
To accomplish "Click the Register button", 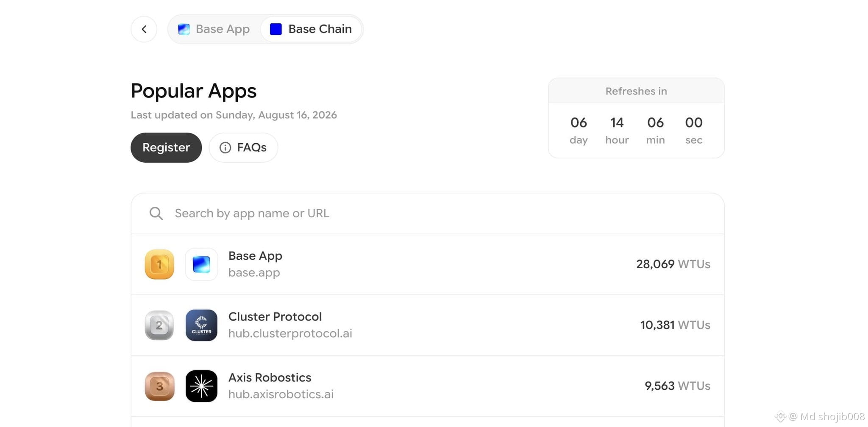I will tap(166, 147).
